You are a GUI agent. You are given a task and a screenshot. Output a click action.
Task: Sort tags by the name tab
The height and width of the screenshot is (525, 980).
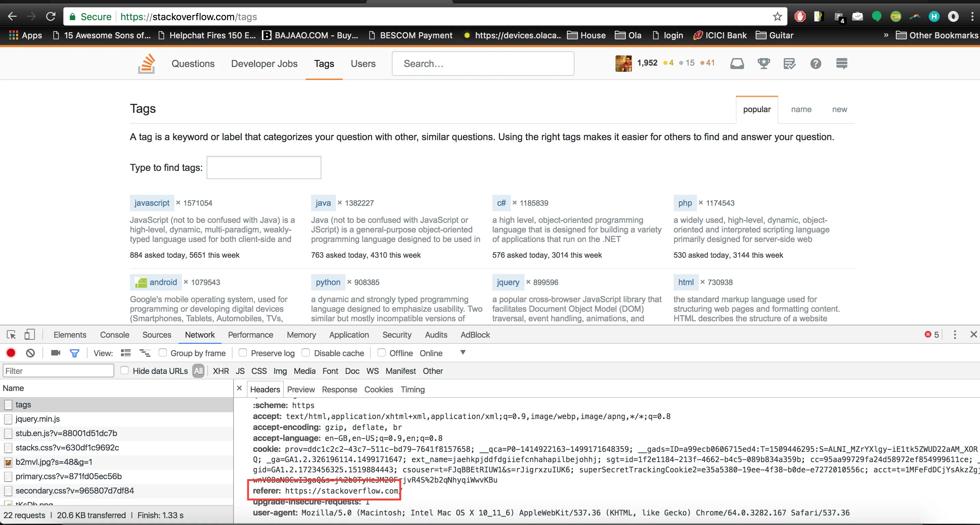(x=801, y=109)
